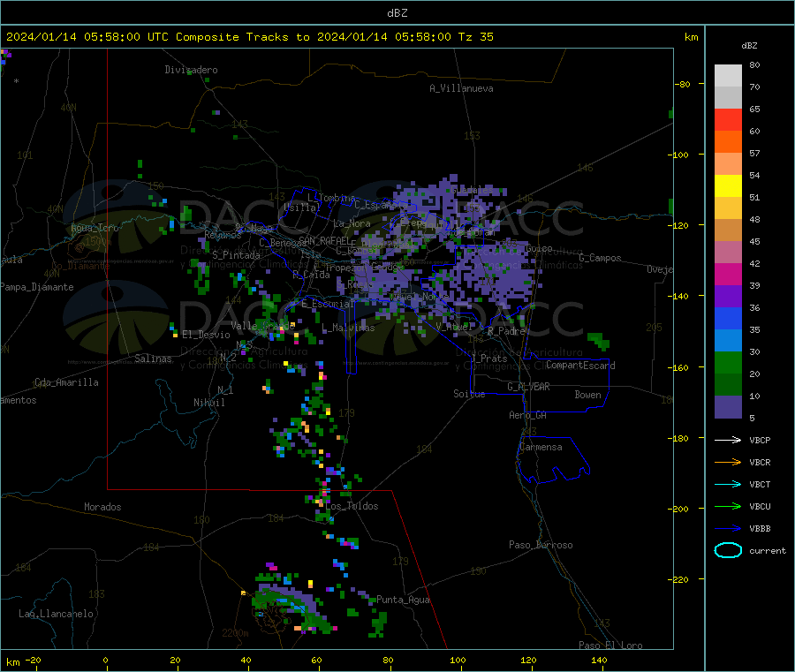795x672 pixels.
Task: Click the SAN_RAFAEL map label
Action: (324, 241)
